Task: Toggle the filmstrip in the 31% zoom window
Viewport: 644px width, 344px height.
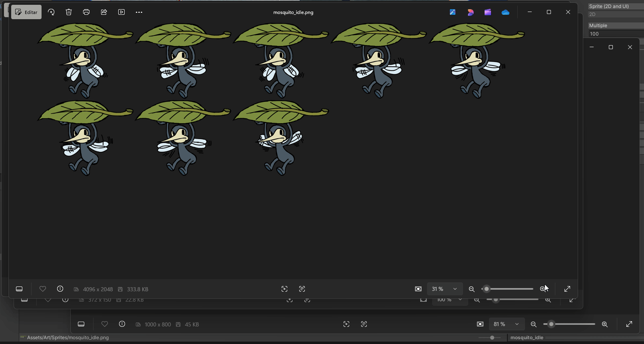Action: click(19, 289)
